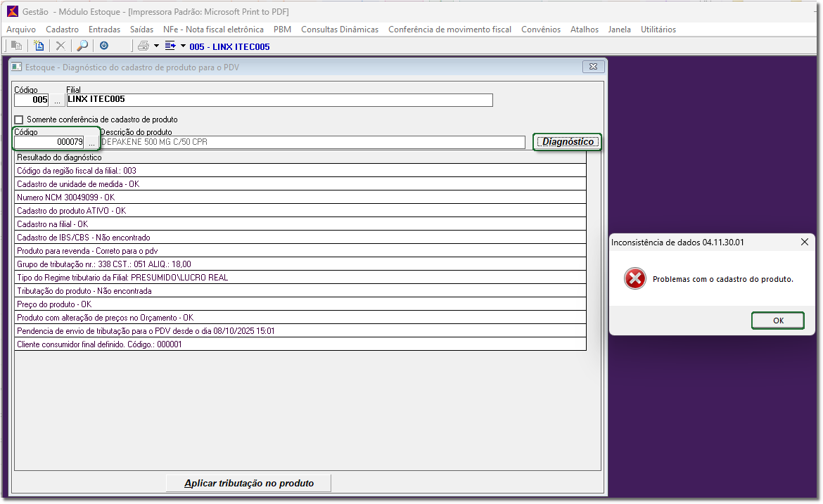The height and width of the screenshot is (504, 823).
Task: Open the Entradas menu
Action: pos(104,30)
